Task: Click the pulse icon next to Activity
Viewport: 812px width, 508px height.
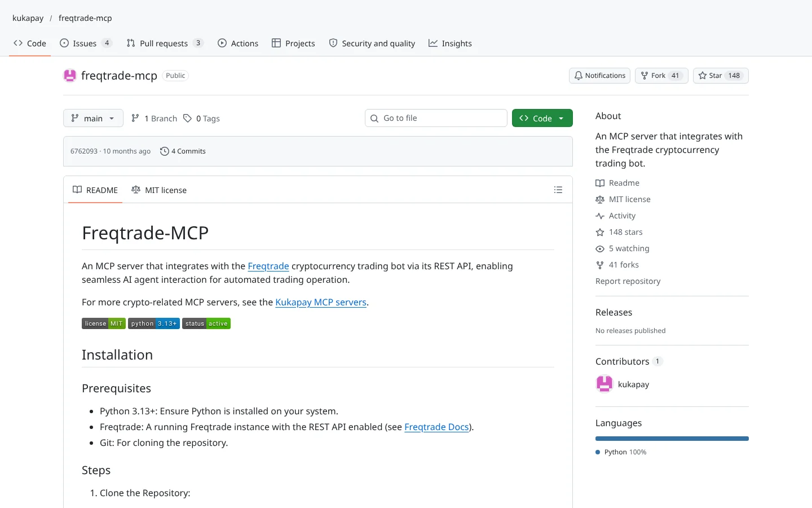Action: pyautogui.click(x=600, y=216)
